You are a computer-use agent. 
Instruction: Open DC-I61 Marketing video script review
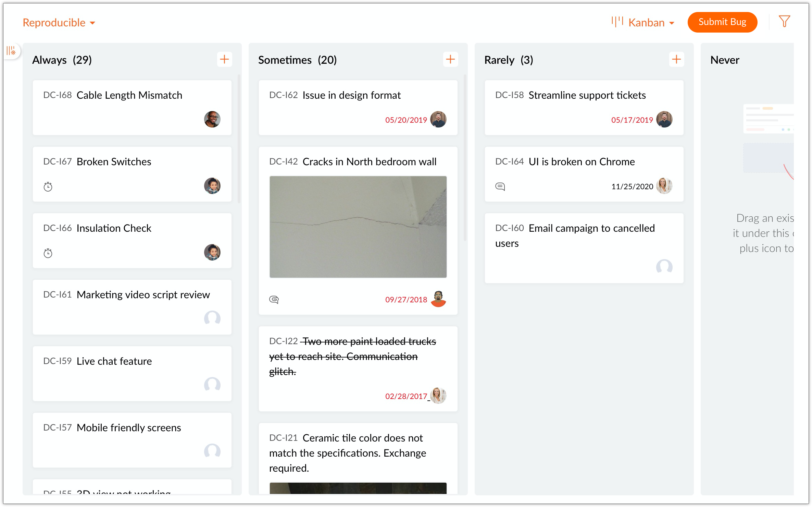click(x=143, y=295)
